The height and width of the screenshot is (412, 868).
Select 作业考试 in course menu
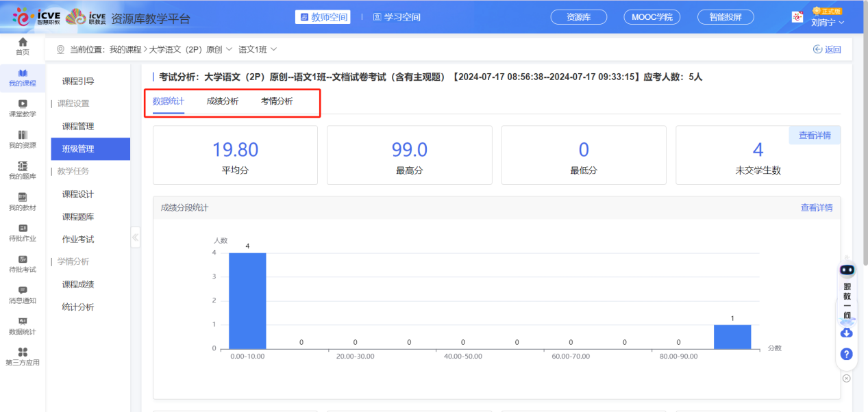point(78,240)
